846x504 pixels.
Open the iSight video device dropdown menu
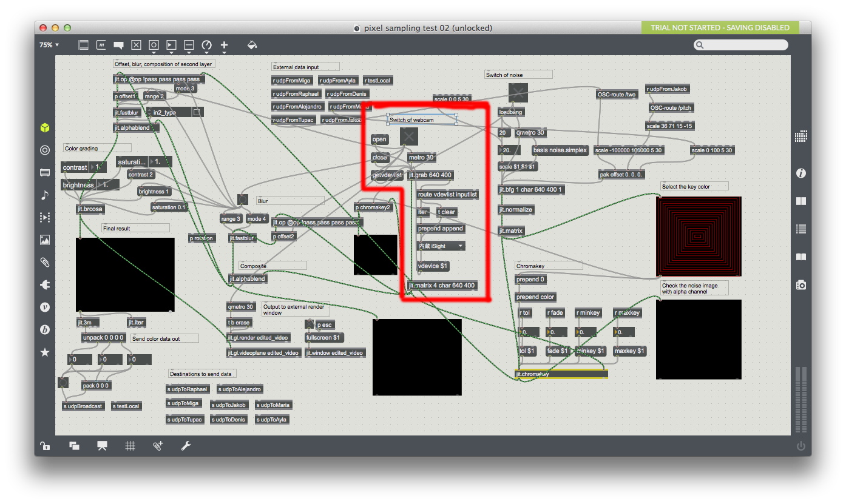tap(441, 246)
